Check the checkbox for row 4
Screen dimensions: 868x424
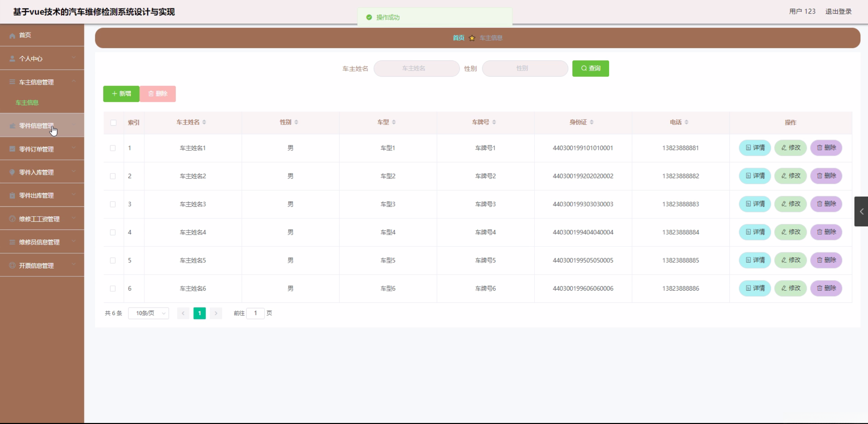(113, 232)
